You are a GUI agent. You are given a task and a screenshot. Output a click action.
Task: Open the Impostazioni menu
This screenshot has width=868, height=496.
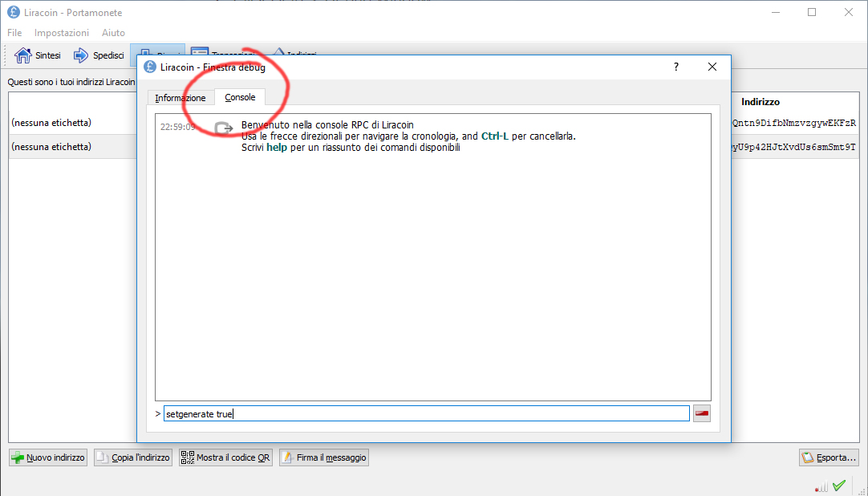pos(62,33)
